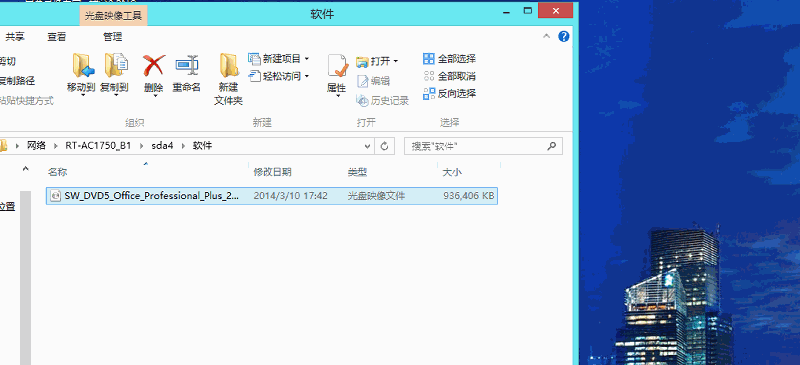Sort by the 名称 column header
Screen dimensions: 800x365
(x=58, y=172)
